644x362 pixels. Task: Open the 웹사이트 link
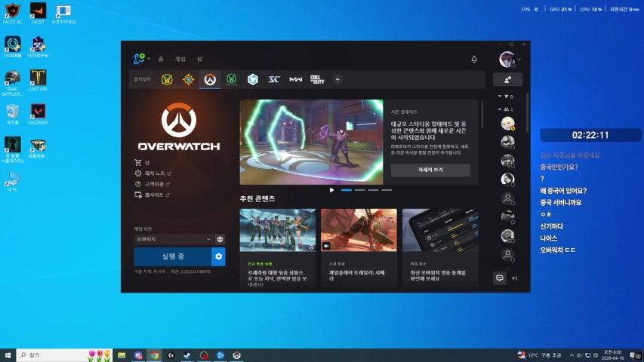[152, 195]
